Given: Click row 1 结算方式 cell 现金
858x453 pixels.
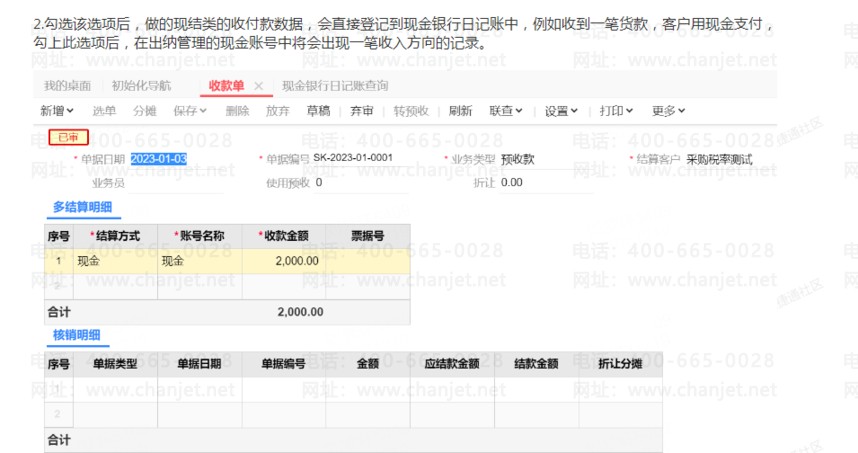Looking at the screenshot, I should pyautogui.click(x=115, y=261).
